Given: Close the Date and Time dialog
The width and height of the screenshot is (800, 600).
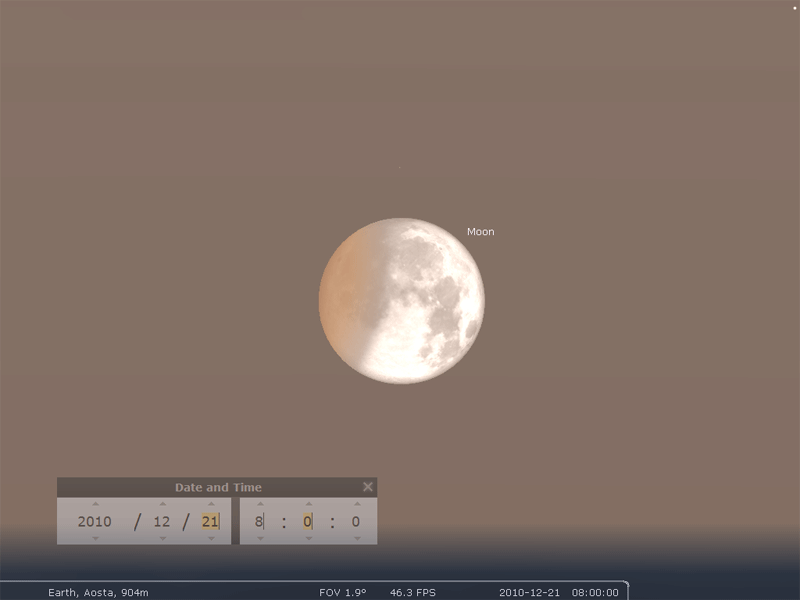Looking at the screenshot, I should (368, 487).
